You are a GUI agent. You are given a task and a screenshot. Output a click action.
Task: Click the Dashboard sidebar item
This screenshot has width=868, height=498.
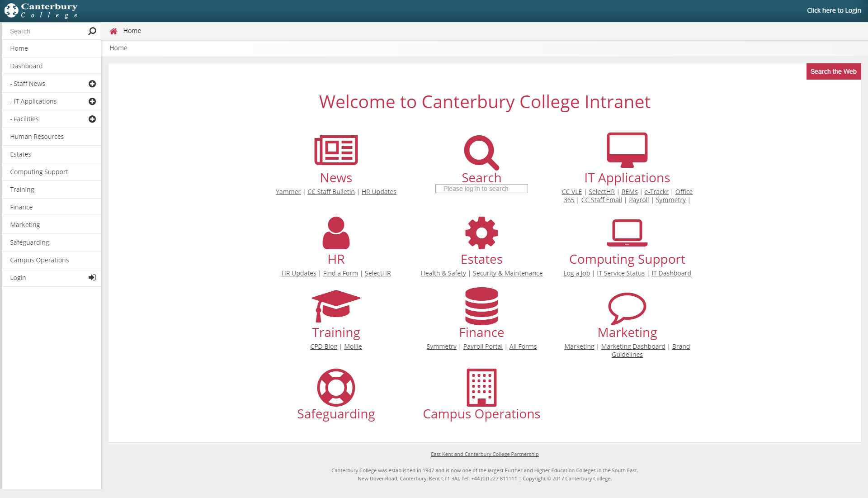click(51, 66)
